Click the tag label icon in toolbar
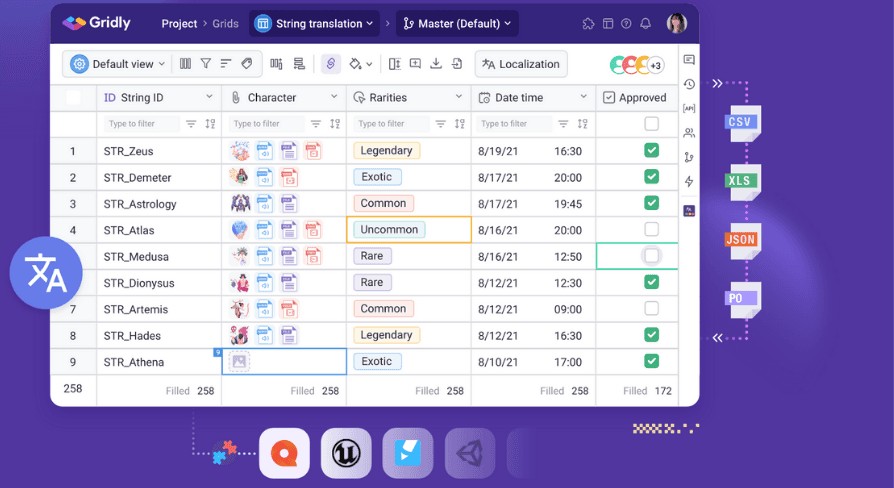Screen dimensions: 894x488 (x=246, y=64)
